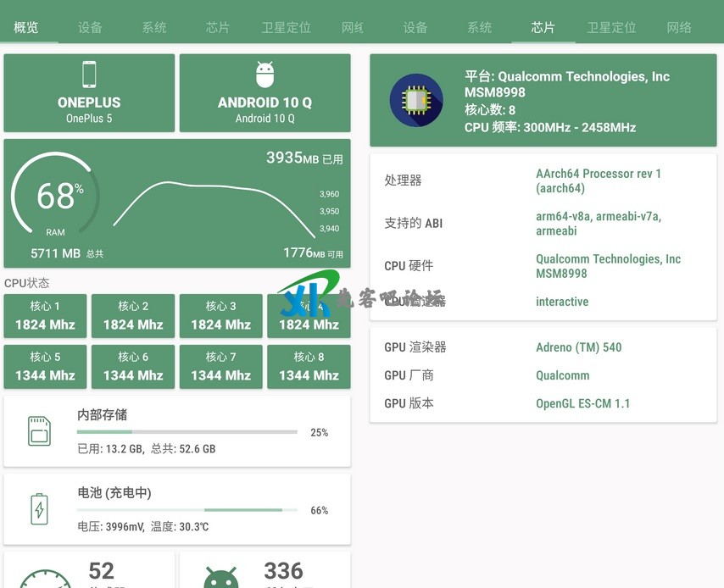Click the Android head icon next to 336

(220, 577)
